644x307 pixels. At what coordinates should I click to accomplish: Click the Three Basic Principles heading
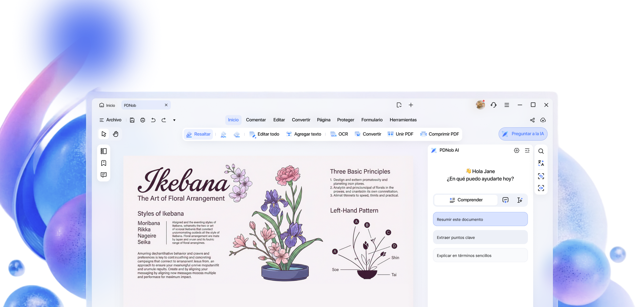click(x=360, y=172)
